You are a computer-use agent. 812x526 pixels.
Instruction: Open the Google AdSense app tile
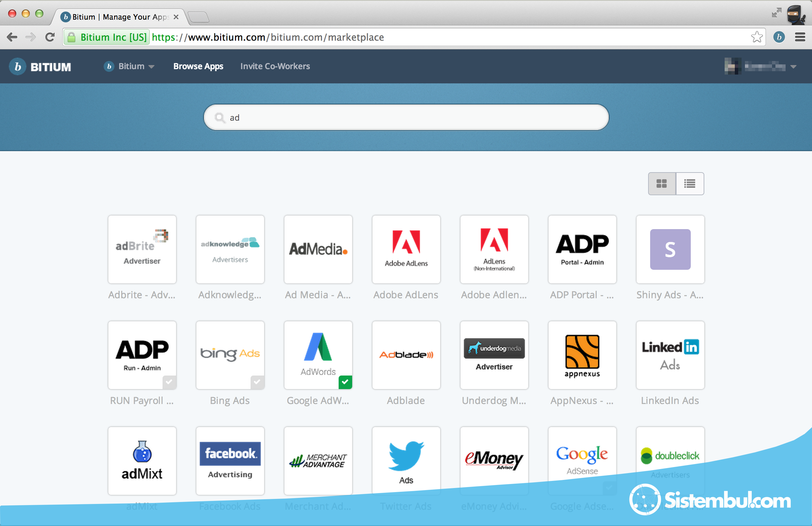tap(582, 461)
